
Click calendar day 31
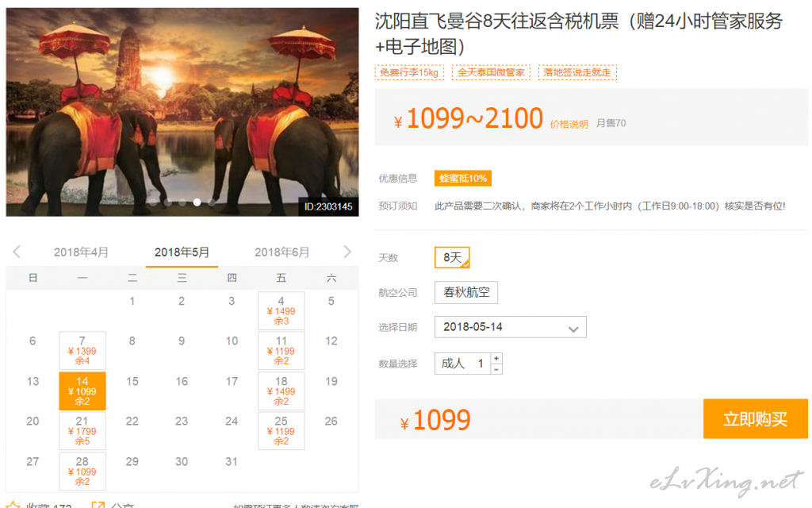tap(232, 461)
